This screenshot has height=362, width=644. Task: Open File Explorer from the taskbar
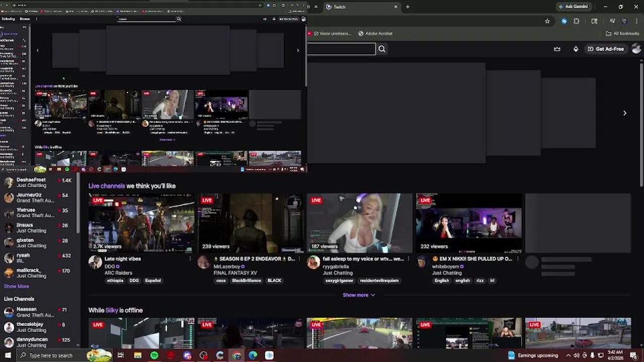coord(137,355)
